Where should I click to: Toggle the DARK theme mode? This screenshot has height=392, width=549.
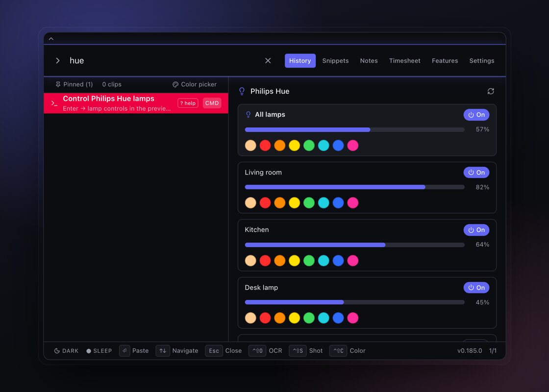[66, 351]
